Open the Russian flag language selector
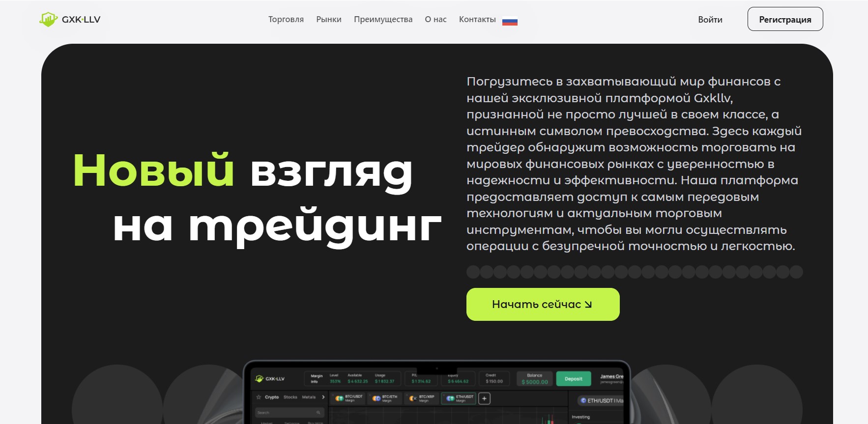The height and width of the screenshot is (424, 868). [x=510, y=22]
